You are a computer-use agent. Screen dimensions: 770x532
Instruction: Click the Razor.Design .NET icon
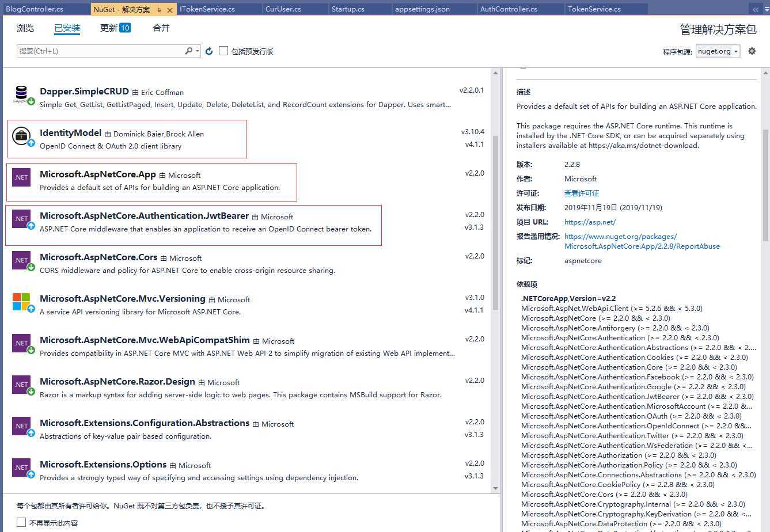tap(21, 385)
